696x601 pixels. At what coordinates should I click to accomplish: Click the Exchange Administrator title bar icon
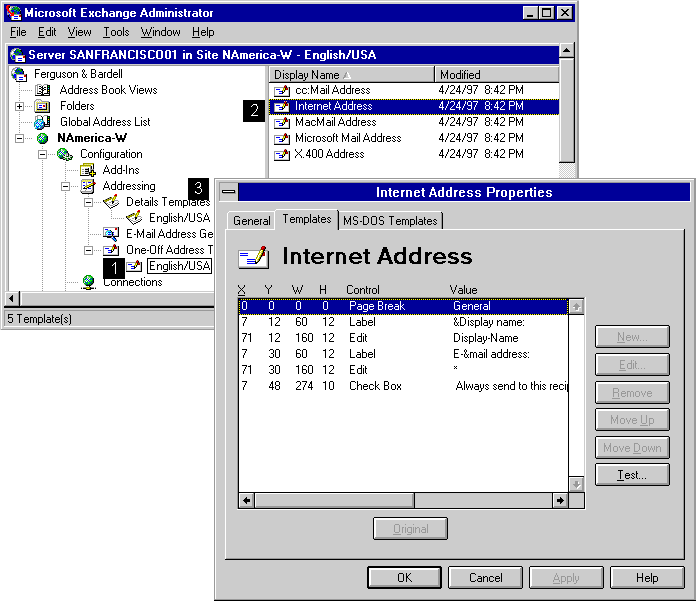[x=14, y=13]
